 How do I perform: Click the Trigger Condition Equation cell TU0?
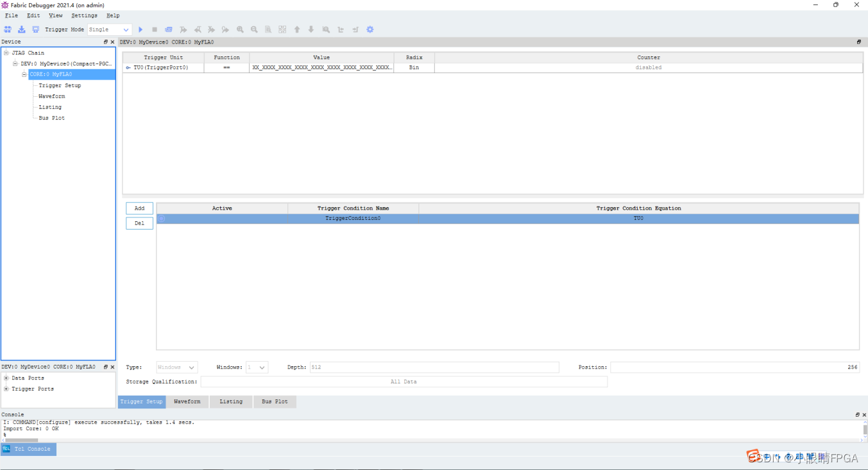pyautogui.click(x=638, y=219)
